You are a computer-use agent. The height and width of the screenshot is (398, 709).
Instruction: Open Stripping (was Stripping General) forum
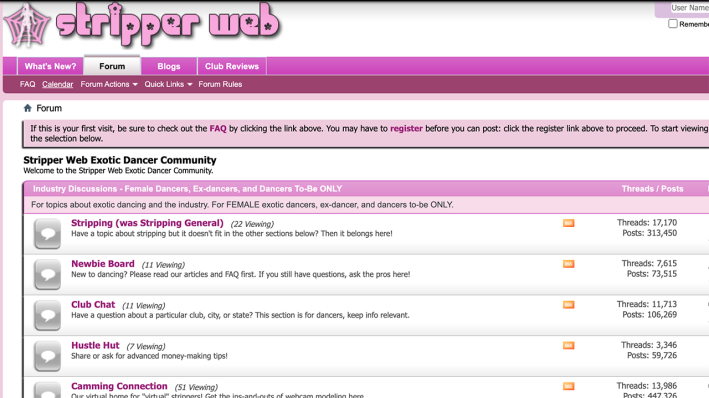click(147, 223)
